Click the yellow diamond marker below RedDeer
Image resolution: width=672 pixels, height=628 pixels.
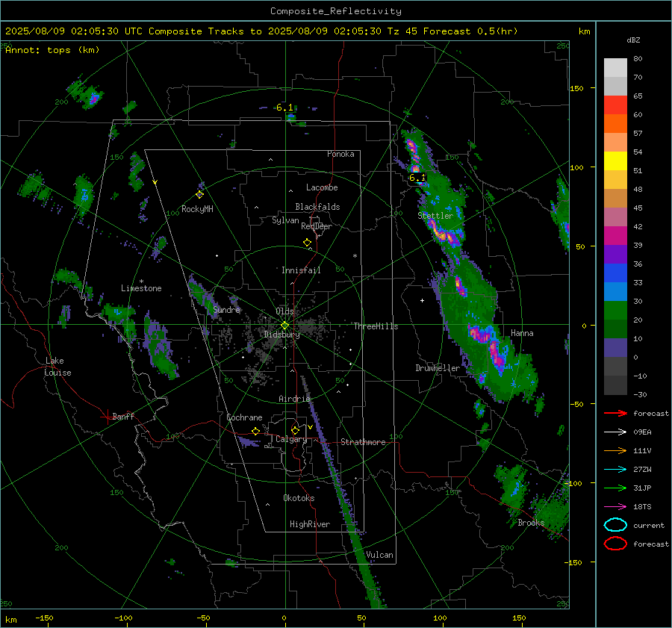[x=307, y=243]
